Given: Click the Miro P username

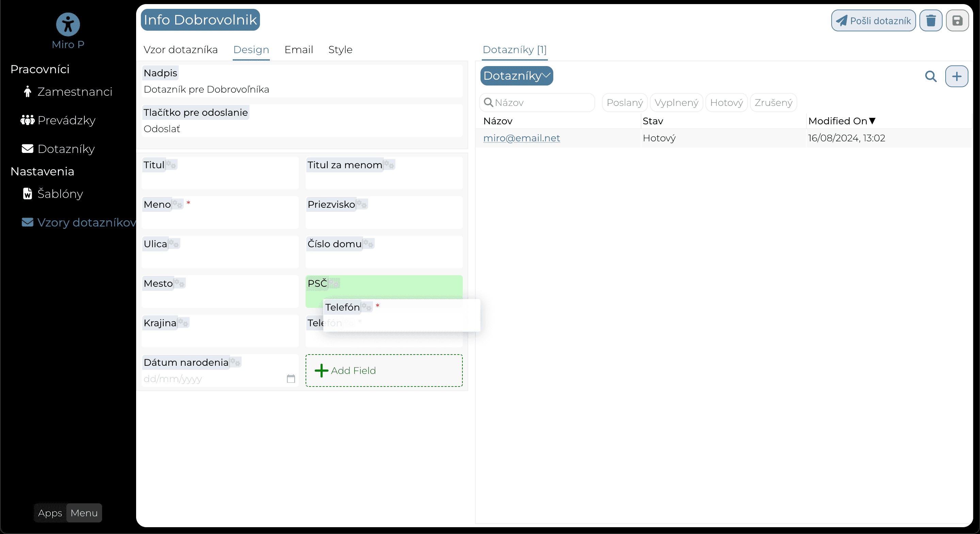Looking at the screenshot, I should [68, 45].
